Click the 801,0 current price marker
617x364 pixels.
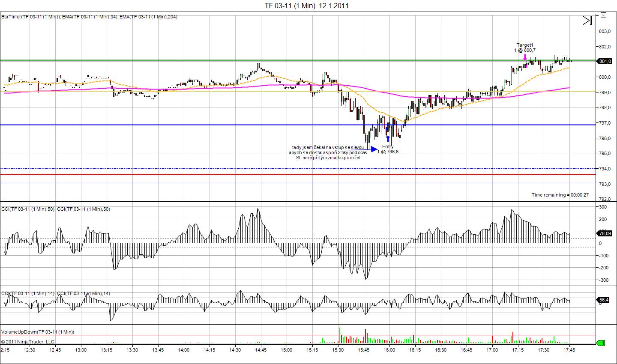604,61
